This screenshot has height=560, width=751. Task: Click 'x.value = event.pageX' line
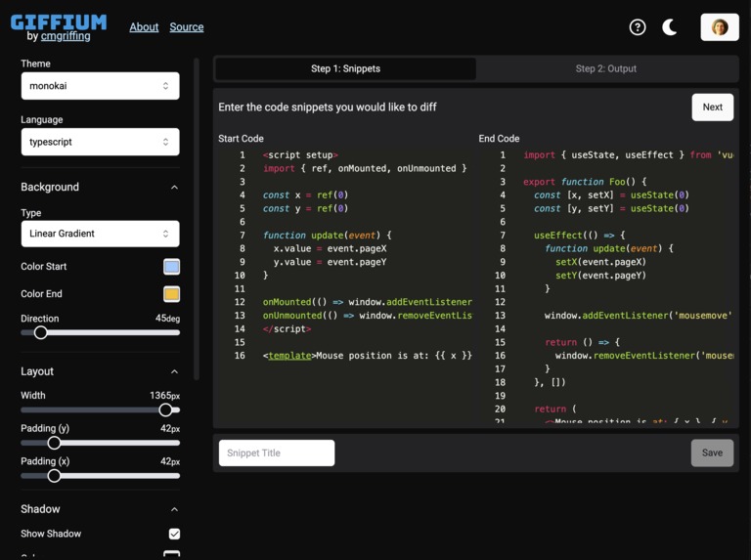[x=330, y=249]
